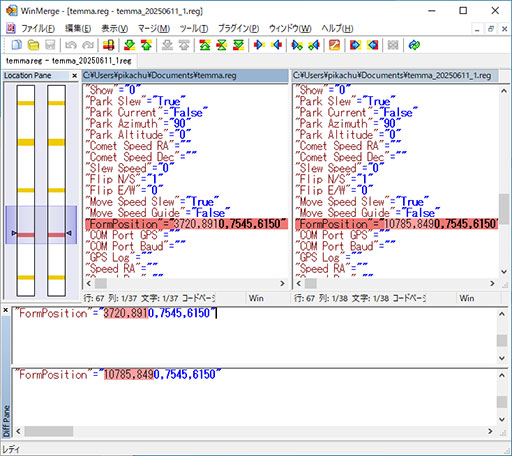Click "COM Port Baud" line in left pane
512x456 pixels.
click(135, 246)
